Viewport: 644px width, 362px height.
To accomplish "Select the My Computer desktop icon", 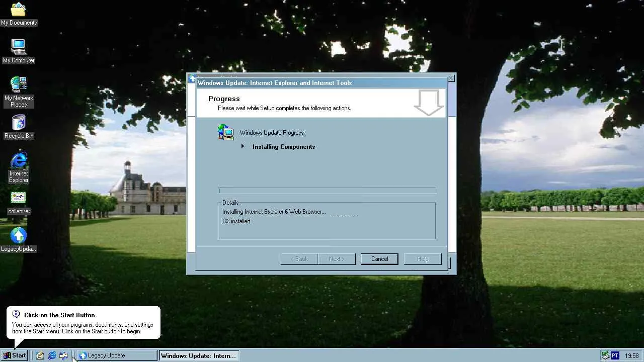I will (x=19, y=51).
